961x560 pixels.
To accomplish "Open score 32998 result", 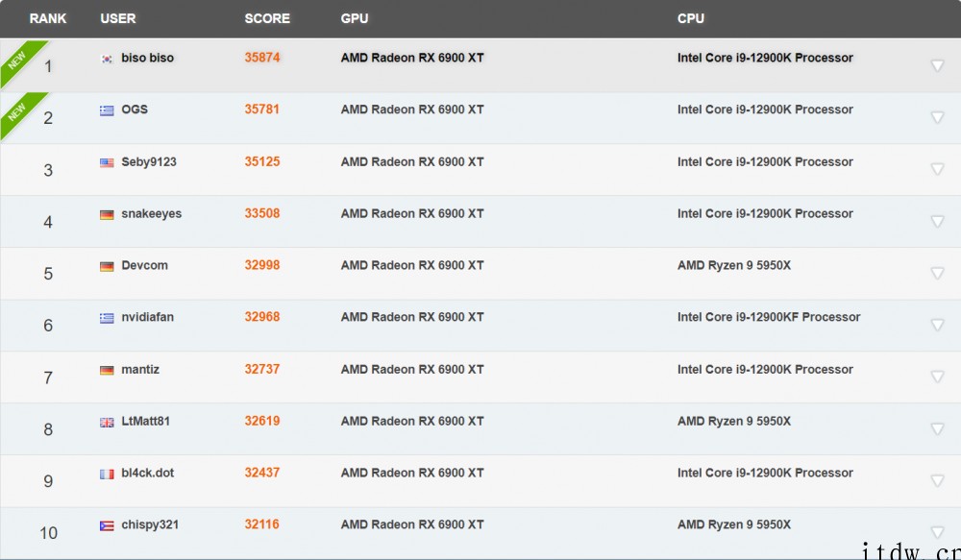I will [262, 265].
